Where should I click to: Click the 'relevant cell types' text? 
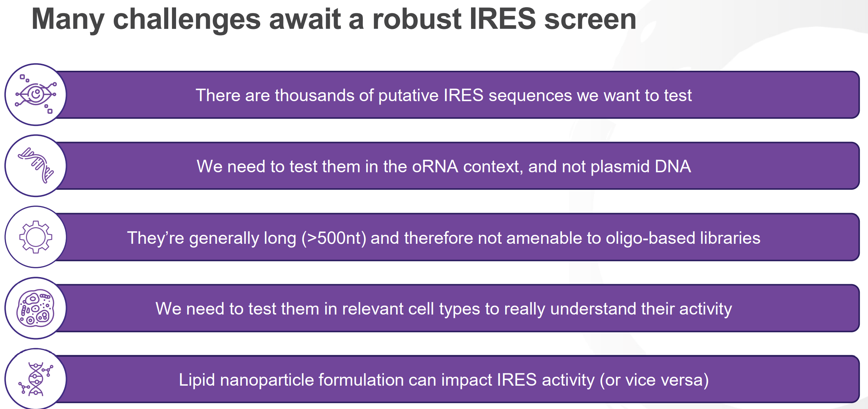point(444,309)
